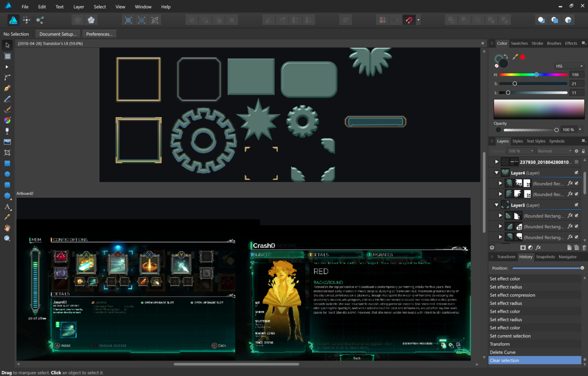
Task: Toggle visibility checkbox of Layer4
Action: pyautogui.click(x=577, y=173)
